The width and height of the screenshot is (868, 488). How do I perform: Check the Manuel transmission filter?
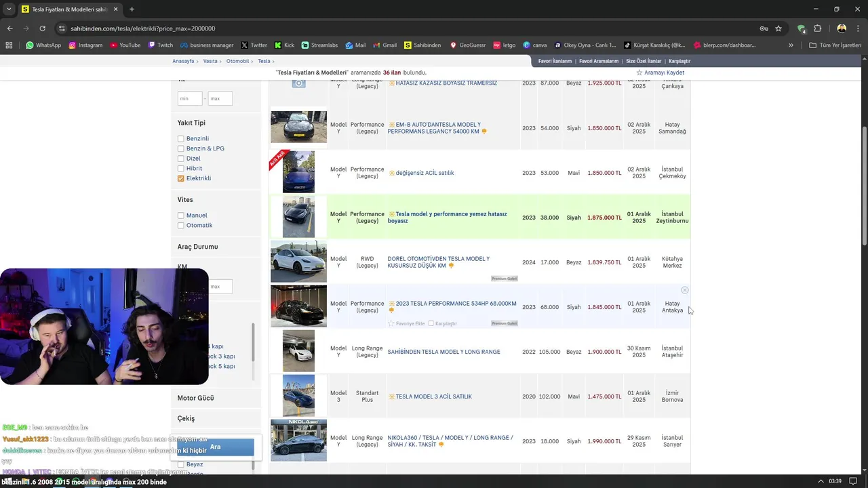click(181, 216)
